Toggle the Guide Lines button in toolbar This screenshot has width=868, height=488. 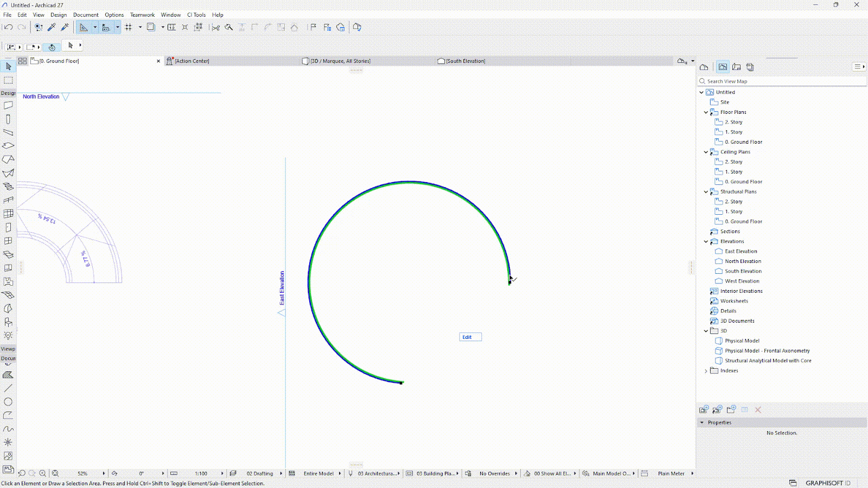click(x=83, y=27)
